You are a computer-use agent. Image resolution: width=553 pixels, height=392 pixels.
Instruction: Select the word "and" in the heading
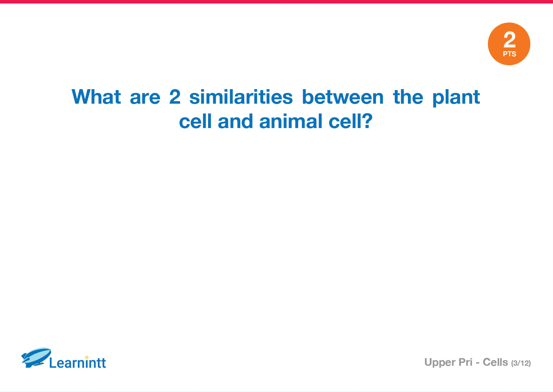click(x=236, y=121)
